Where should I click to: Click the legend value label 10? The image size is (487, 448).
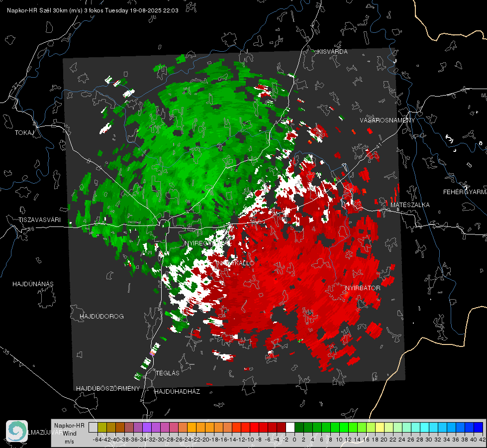(339, 440)
